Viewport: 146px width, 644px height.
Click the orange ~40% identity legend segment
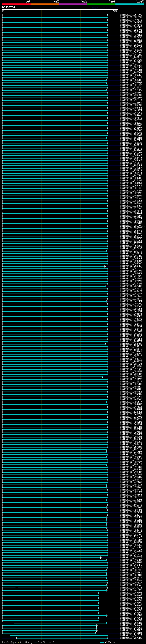[x=45, y=4]
